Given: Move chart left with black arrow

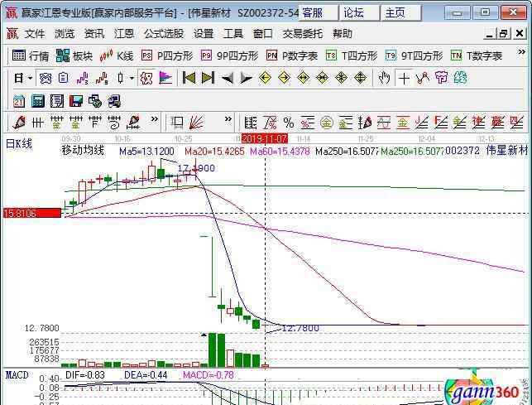Looking at the screenshot, I should (x=227, y=79).
